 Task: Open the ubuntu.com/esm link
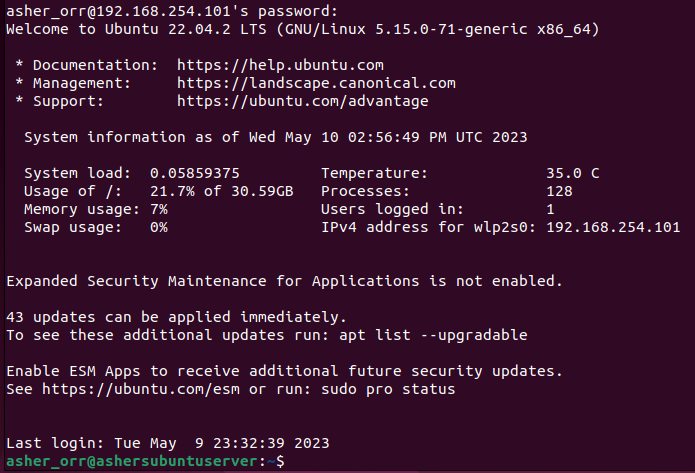[x=141, y=389]
